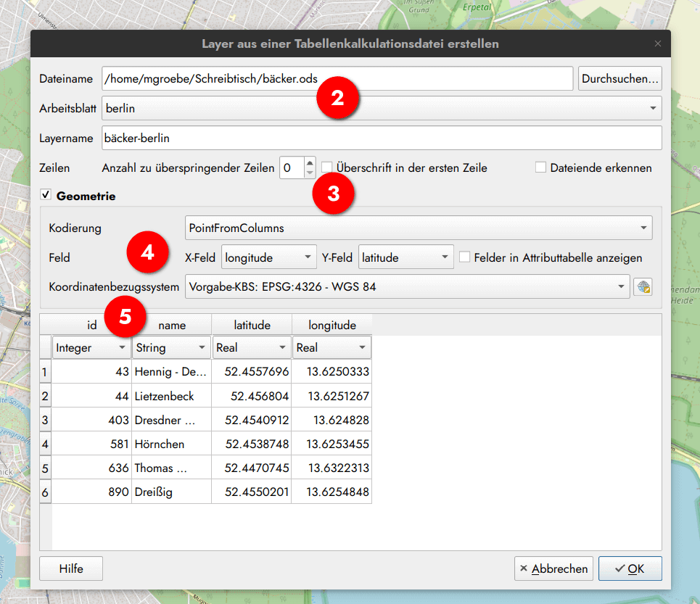700x604 pixels.
Task: Confirm the layer creation with OK
Action: (x=630, y=568)
